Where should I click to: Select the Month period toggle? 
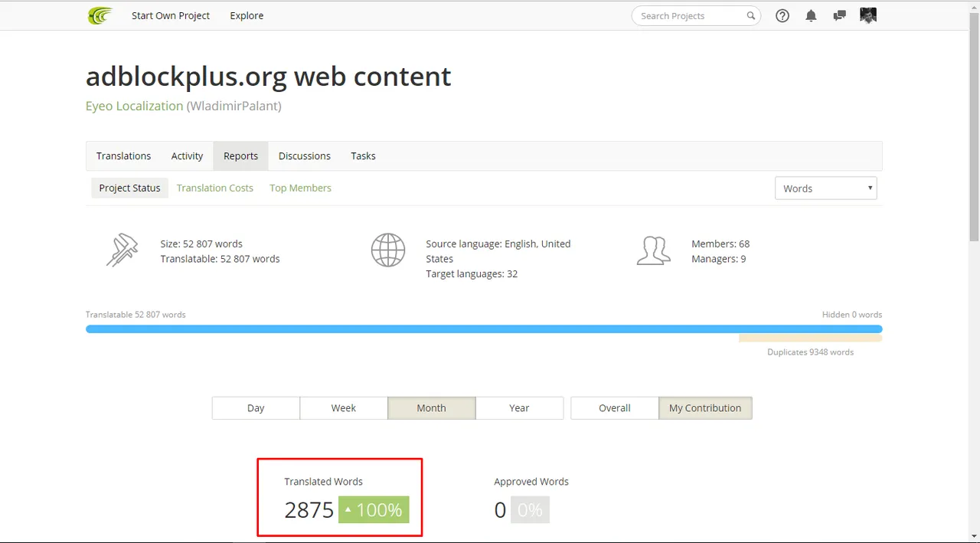coord(432,408)
